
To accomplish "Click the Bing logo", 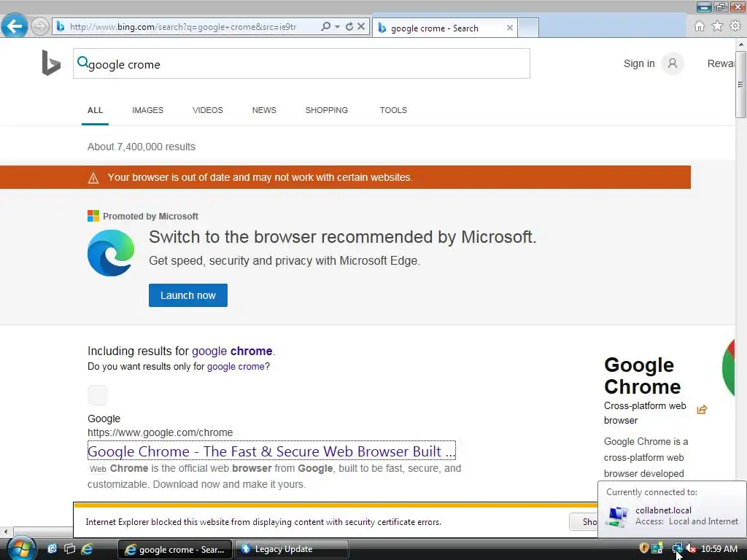I will point(51,63).
